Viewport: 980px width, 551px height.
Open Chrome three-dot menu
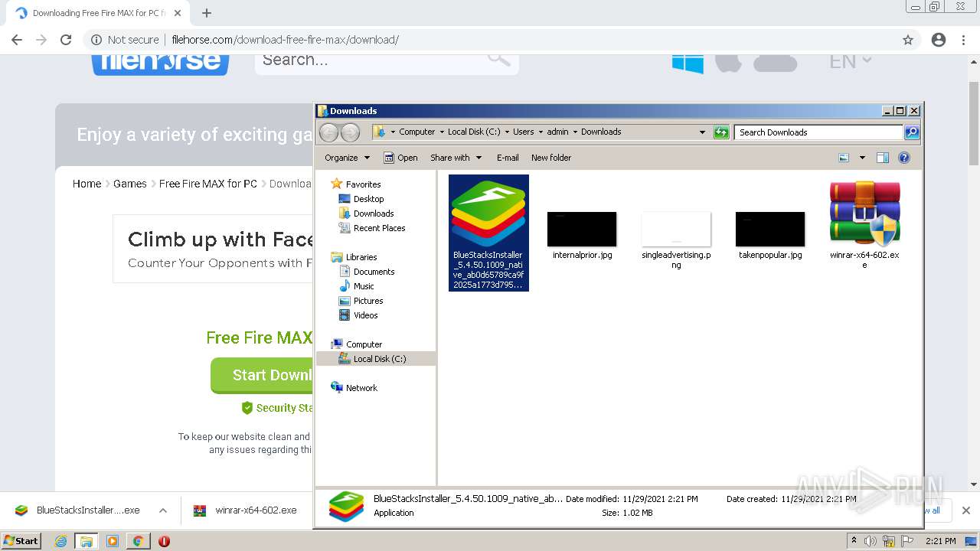(964, 40)
